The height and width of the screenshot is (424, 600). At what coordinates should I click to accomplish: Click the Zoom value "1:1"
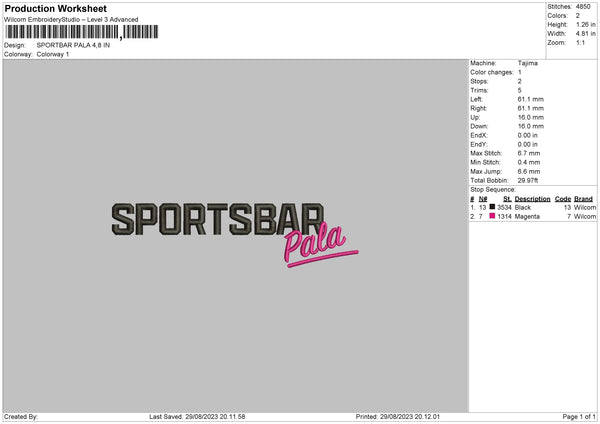point(580,42)
